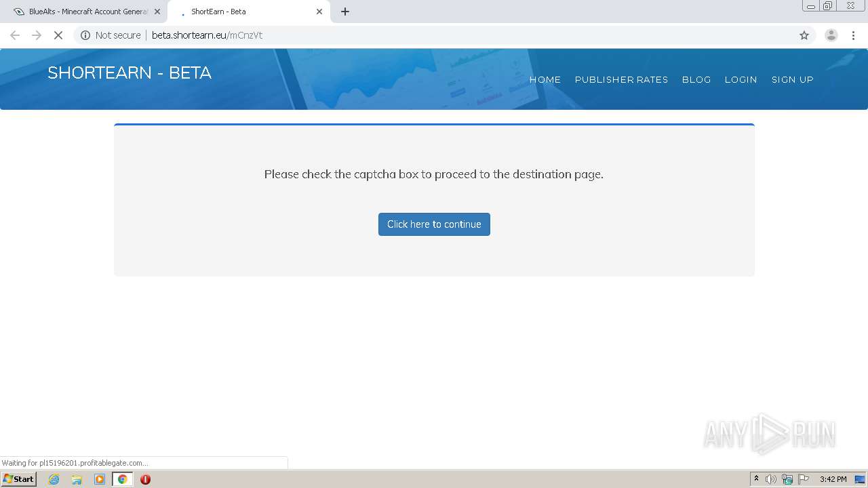The height and width of the screenshot is (488, 868).
Task: Go to HOME nav link
Action: click(x=545, y=79)
